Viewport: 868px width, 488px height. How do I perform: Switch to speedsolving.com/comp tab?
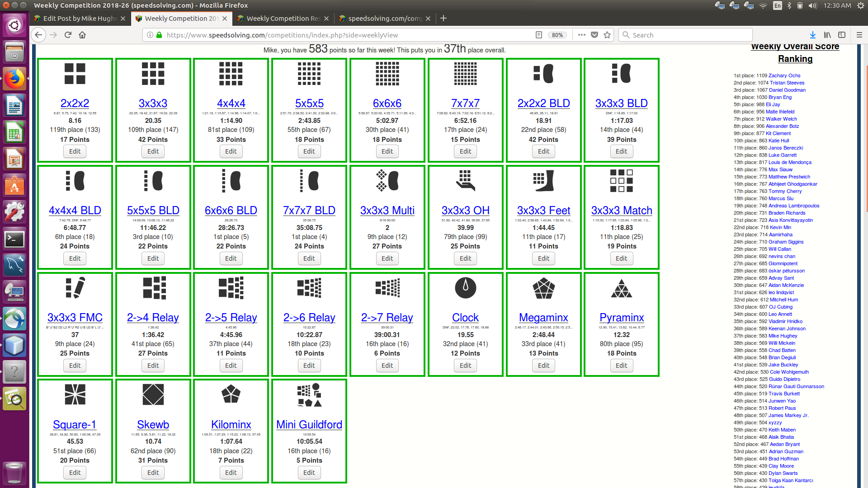click(x=385, y=18)
